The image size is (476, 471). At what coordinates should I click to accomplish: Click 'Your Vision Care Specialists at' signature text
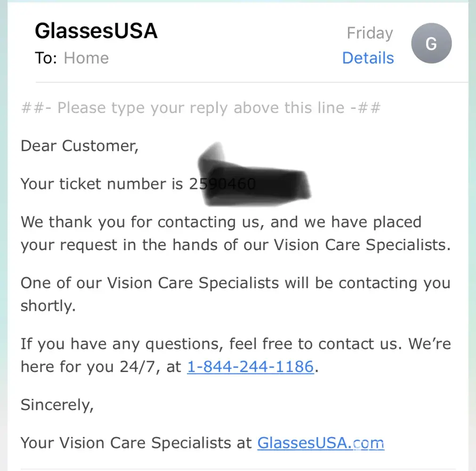tap(137, 443)
